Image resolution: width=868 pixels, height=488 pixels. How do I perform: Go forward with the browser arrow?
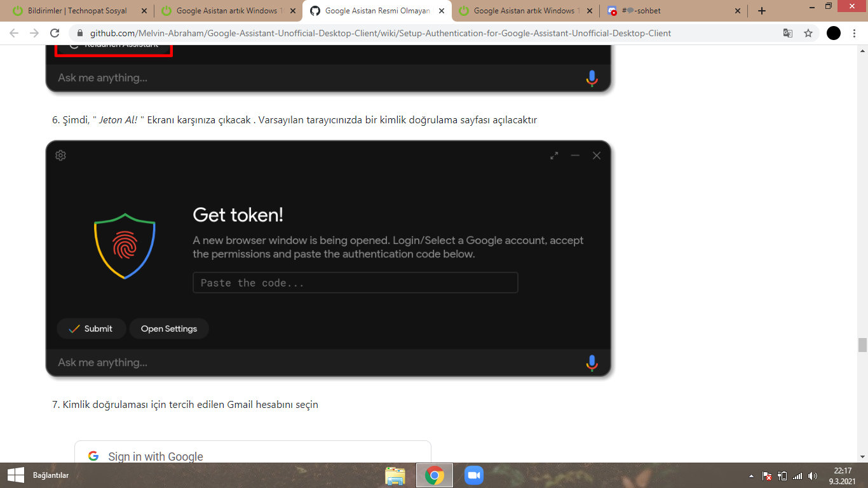(34, 33)
